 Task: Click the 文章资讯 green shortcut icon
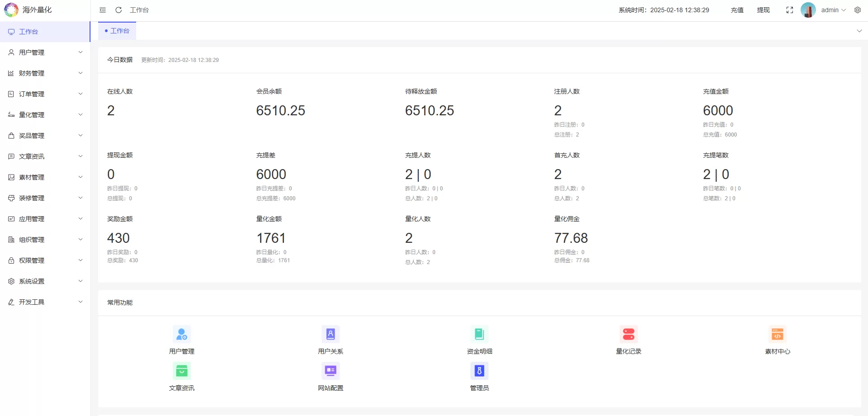point(181,371)
